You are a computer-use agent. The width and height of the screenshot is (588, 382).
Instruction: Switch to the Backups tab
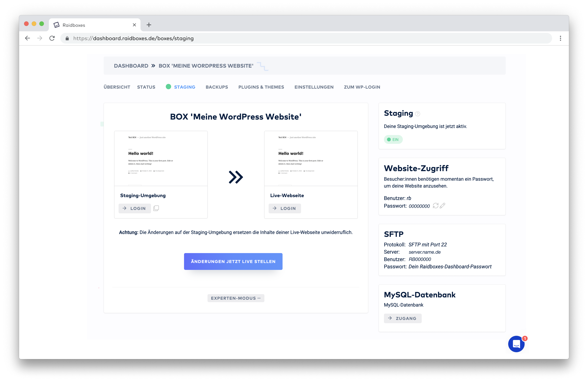point(217,87)
